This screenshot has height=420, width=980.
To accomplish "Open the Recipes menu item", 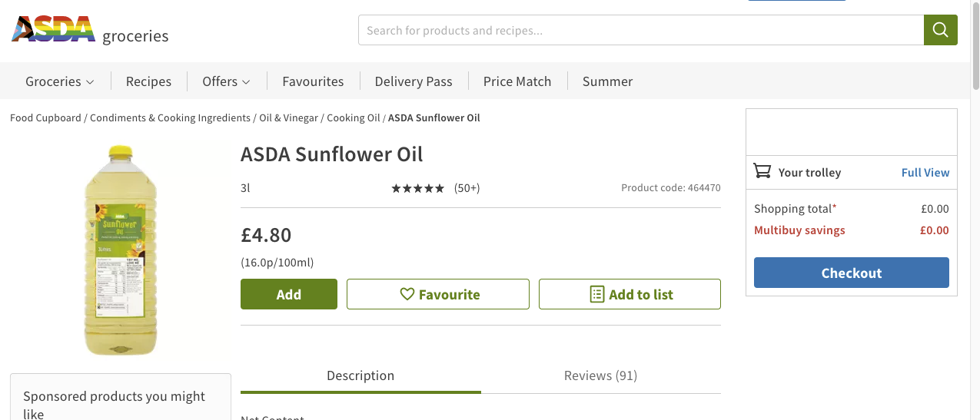I will point(148,81).
